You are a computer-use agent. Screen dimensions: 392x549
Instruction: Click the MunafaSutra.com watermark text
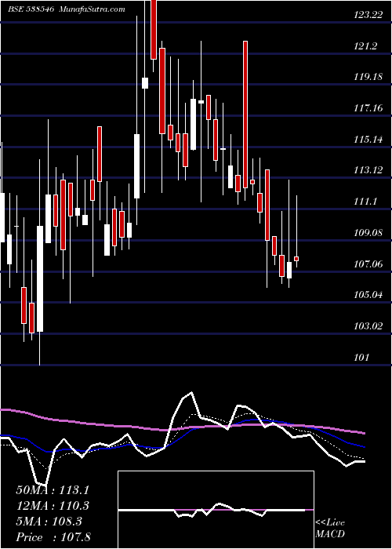pos(93,9)
